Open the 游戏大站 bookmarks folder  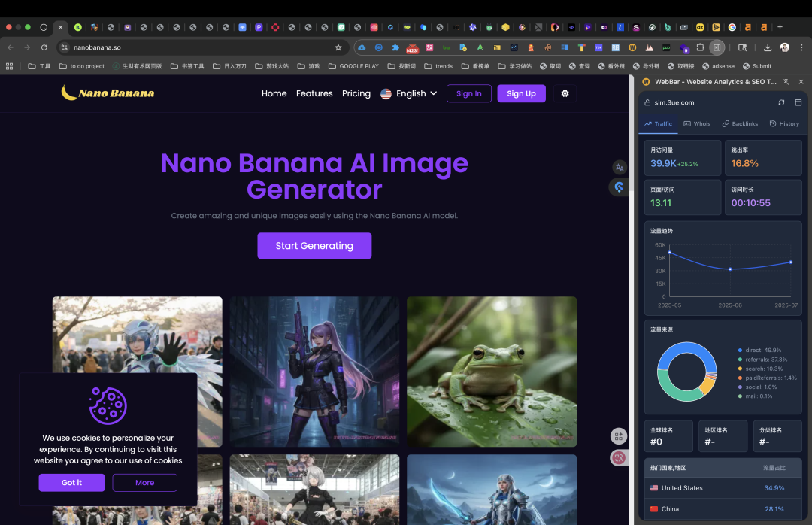coord(272,66)
